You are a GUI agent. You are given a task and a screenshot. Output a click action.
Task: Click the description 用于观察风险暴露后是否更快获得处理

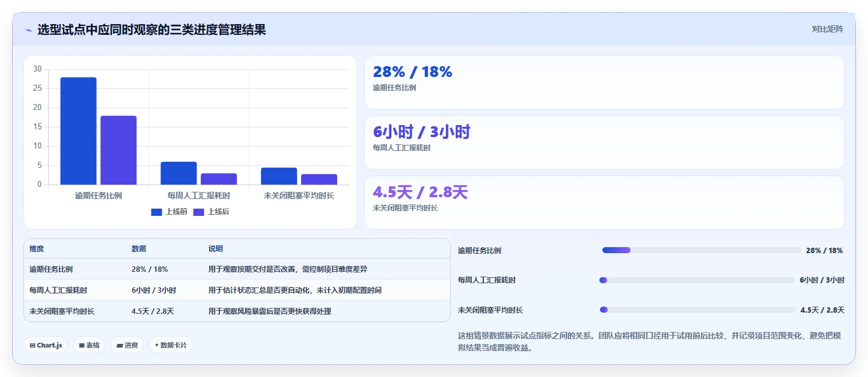point(270,311)
